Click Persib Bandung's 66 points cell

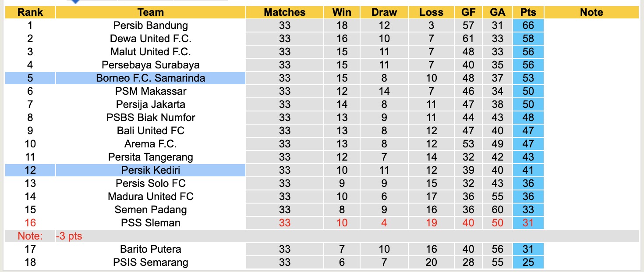coord(528,25)
